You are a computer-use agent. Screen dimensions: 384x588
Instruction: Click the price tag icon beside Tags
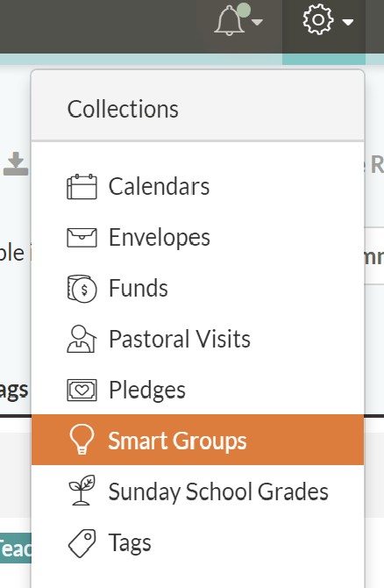point(82,543)
